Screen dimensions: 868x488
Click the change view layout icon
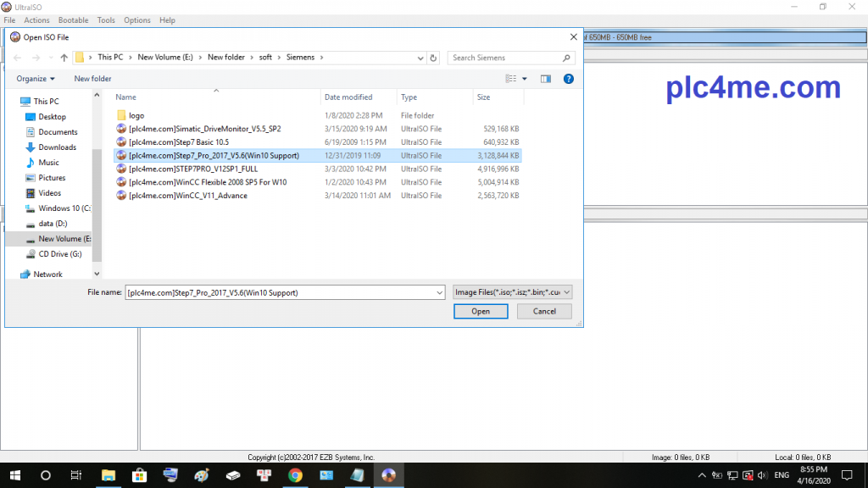[x=511, y=79]
